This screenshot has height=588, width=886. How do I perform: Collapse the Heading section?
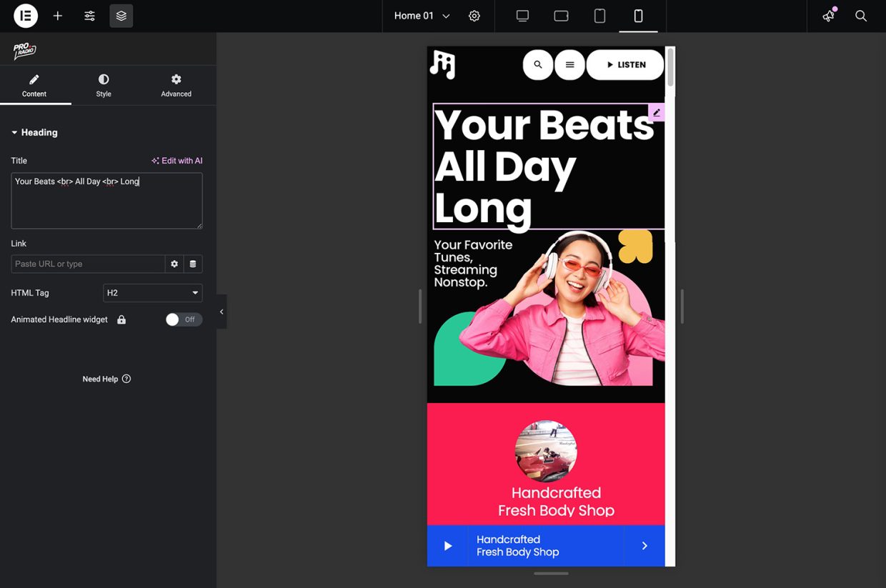(34, 132)
